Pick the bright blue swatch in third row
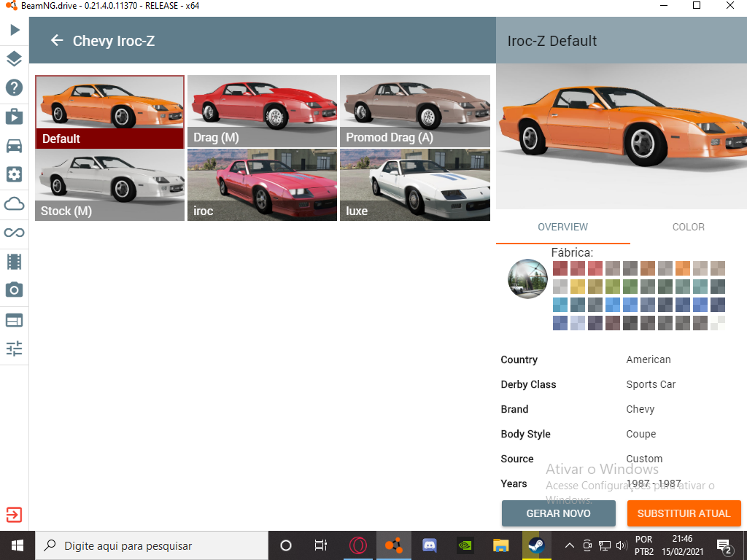Viewport: 747px width, 560px height. click(613, 305)
